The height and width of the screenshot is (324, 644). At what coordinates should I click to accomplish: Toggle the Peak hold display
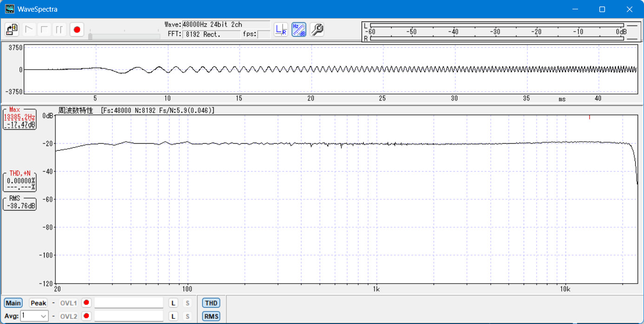38,303
